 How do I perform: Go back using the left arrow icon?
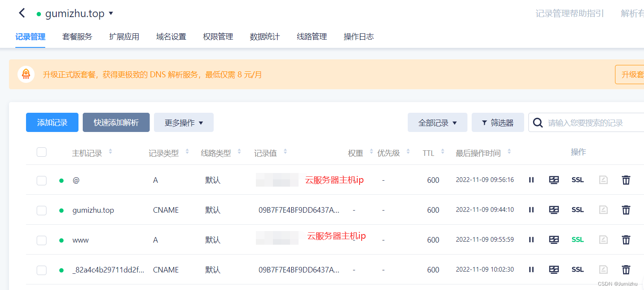click(x=22, y=13)
